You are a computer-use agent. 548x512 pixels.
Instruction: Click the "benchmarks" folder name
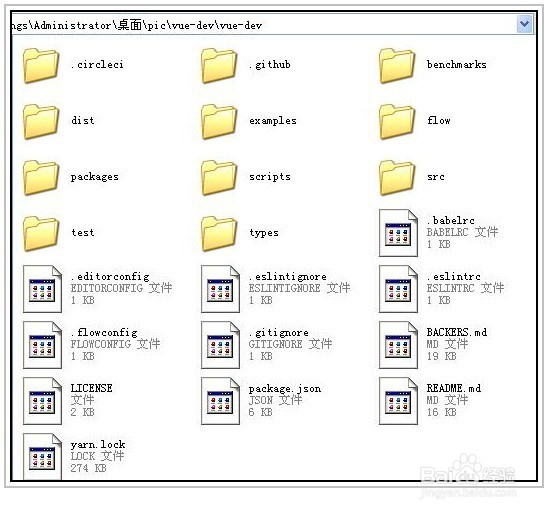click(456, 64)
